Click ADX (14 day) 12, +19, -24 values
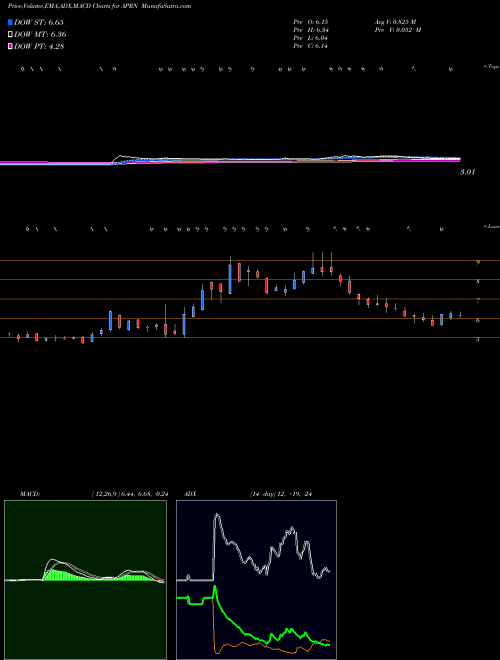Screen dimensions: 500x660 [281, 494]
